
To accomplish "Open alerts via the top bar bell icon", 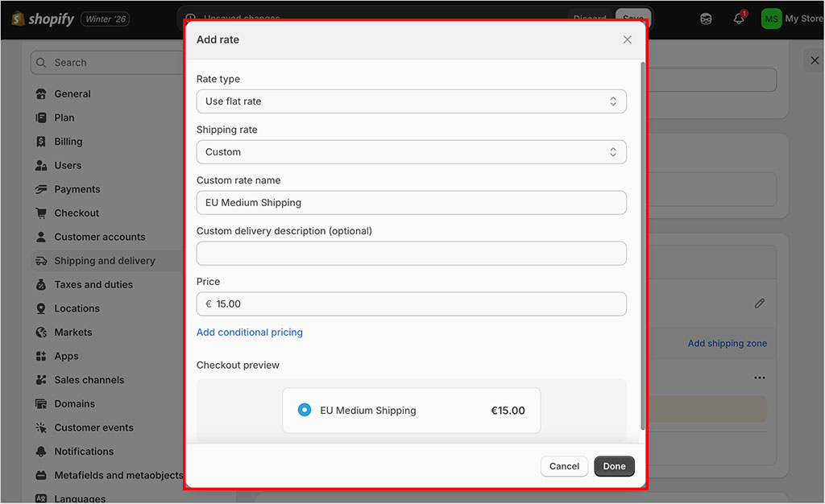I will click(739, 18).
